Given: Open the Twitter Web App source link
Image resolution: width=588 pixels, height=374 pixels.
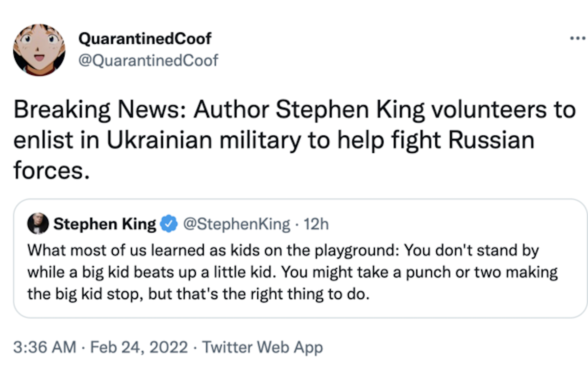Looking at the screenshot, I should (x=262, y=347).
